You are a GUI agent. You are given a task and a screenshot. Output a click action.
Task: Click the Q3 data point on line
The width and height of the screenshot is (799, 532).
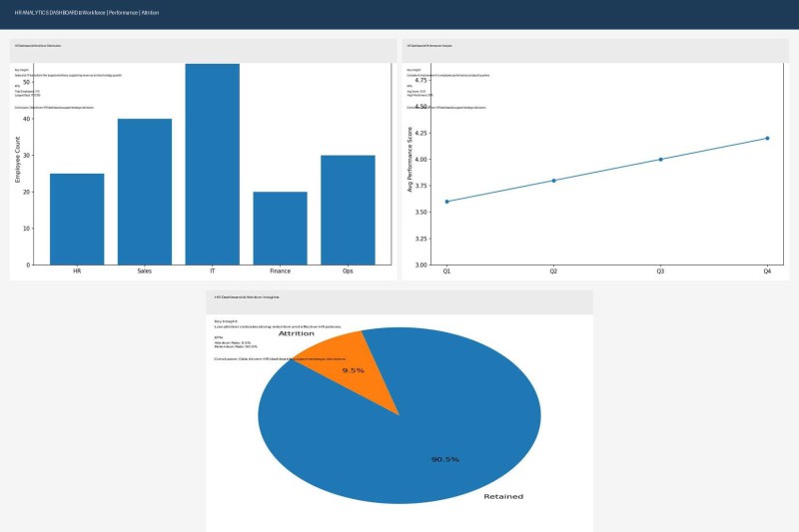click(x=660, y=160)
